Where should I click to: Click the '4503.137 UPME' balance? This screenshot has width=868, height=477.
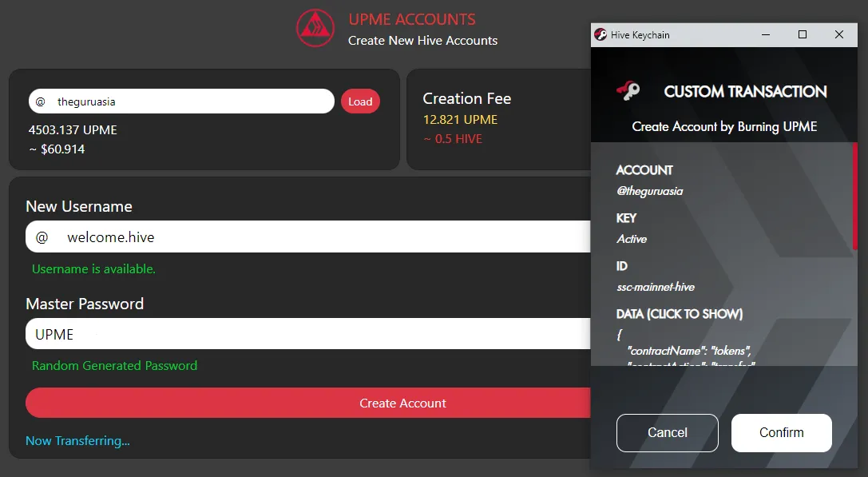73,129
